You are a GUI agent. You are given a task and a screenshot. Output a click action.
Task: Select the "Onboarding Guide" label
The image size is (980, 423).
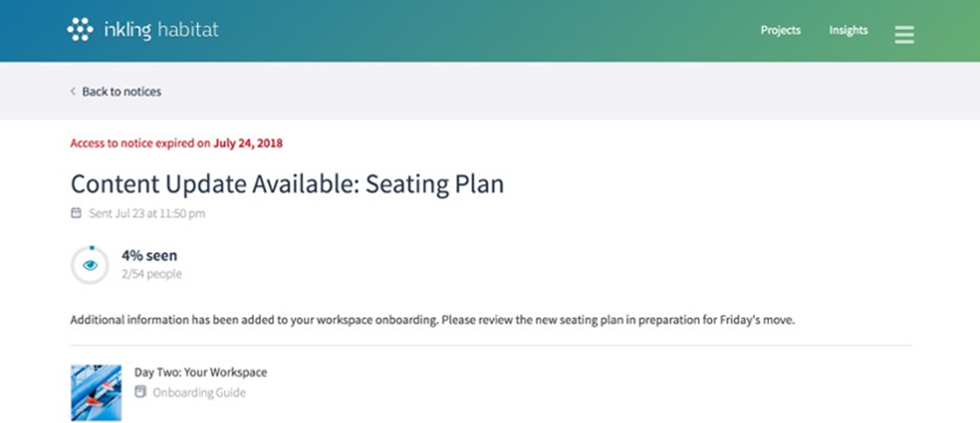tap(199, 393)
